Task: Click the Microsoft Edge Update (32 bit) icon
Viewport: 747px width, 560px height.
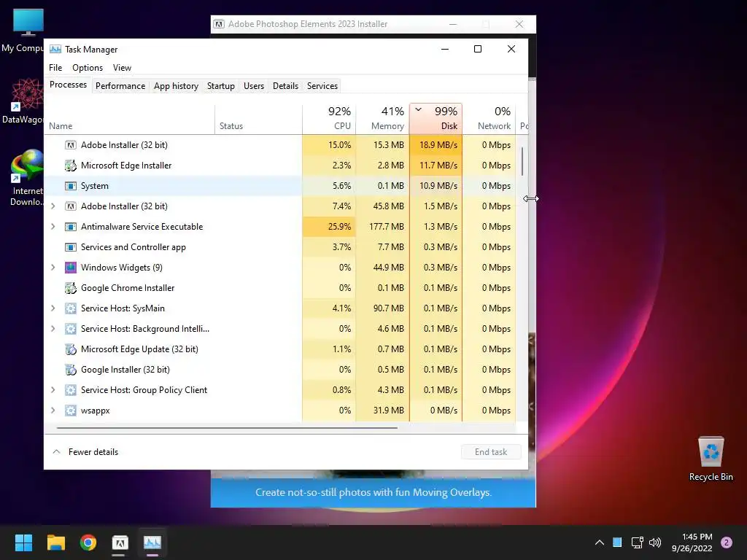Action: coord(71,349)
